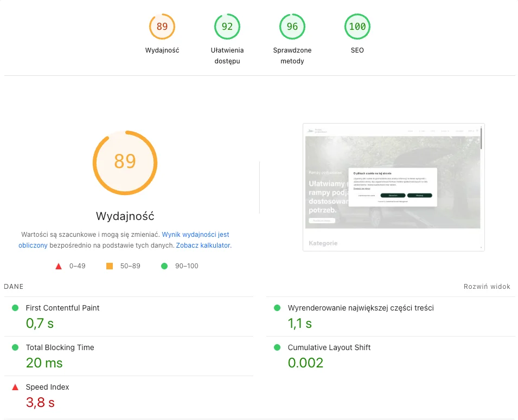This screenshot has width=518, height=420.
Task: Click the Speed Index value 3,8 s
Action: pos(40,403)
